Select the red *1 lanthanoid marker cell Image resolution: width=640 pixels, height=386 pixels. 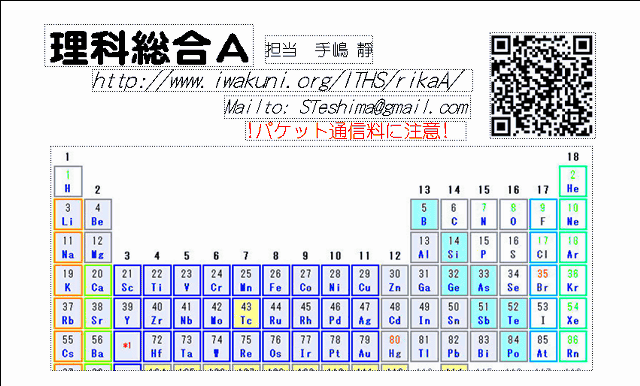(x=127, y=346)
